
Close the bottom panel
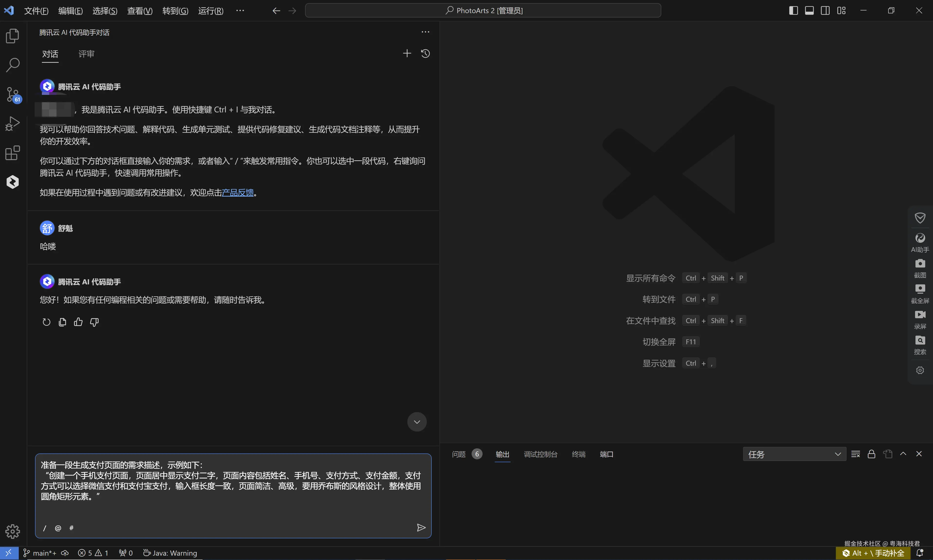tap(919, 454)
